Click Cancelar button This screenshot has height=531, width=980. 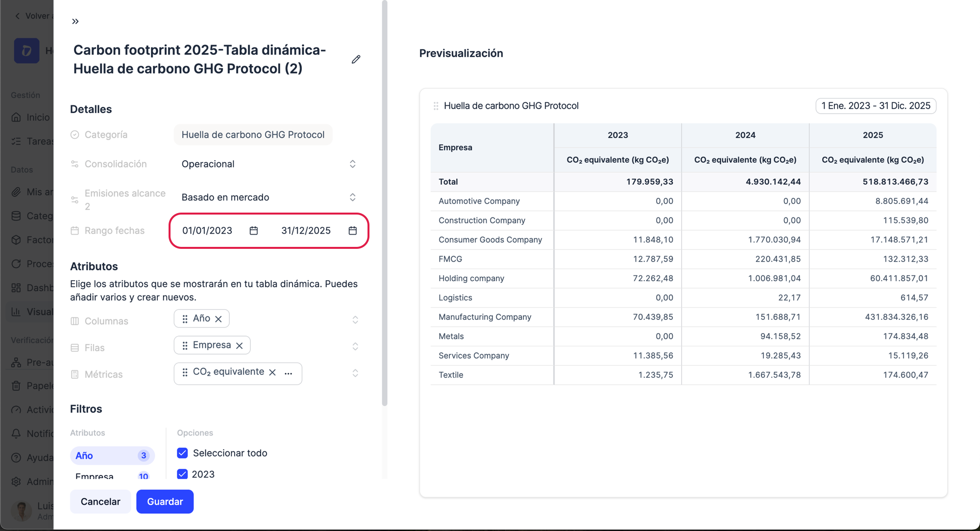(100, 502)
